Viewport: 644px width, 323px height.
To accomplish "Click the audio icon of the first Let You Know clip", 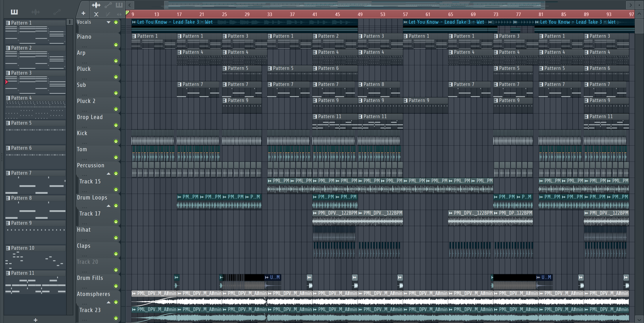I will (x=134, y=22).
